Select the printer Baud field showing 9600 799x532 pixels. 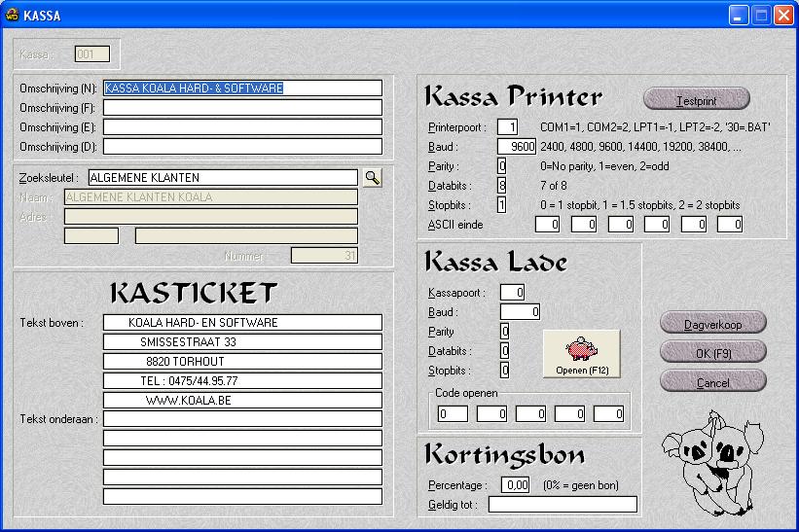point(517,147)
